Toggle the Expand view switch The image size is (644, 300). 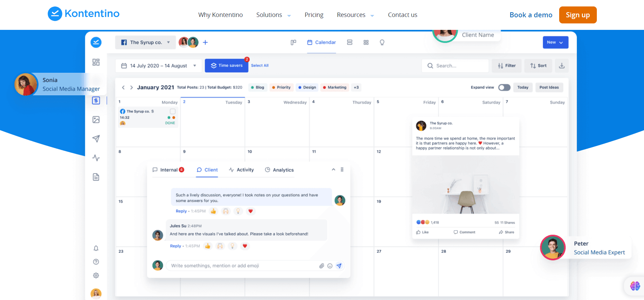(x=504, y=88)
